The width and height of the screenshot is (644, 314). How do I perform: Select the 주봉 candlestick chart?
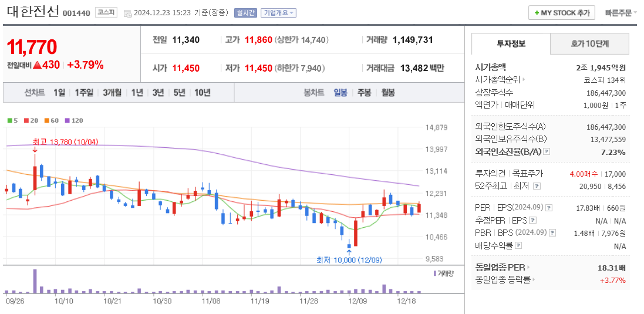pyautogui.click(x=364, y=93)
